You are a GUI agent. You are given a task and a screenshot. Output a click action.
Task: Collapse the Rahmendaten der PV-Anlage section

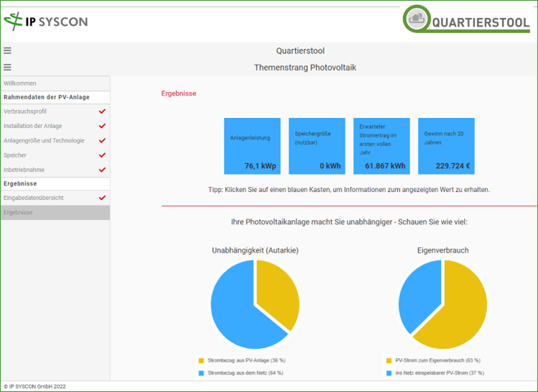(x=46, y=97)
